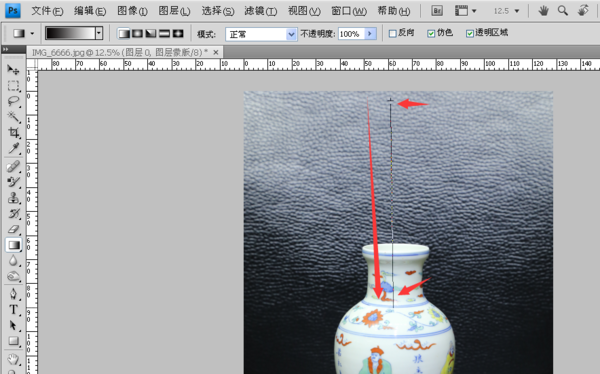This screenshot has height=374, width=600.
Task: Click the 不透明度 100% opacity field
Action: tap(351, 34)
